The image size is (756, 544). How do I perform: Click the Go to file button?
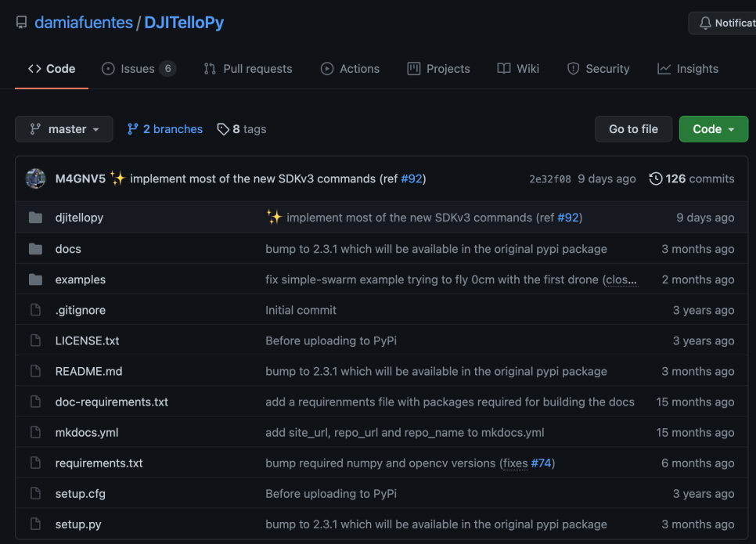(633, 129)
